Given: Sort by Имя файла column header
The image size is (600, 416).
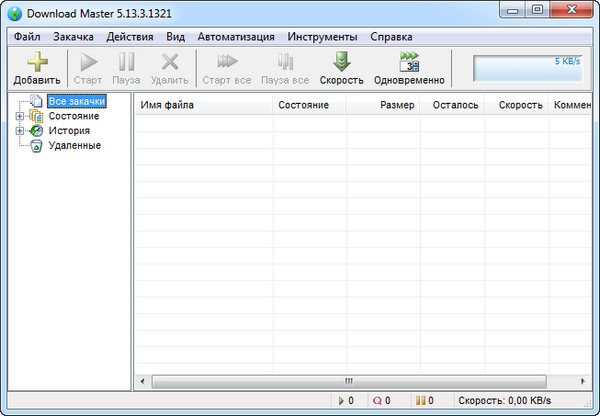Looking at the screenshot, I should tap(204, 105).
